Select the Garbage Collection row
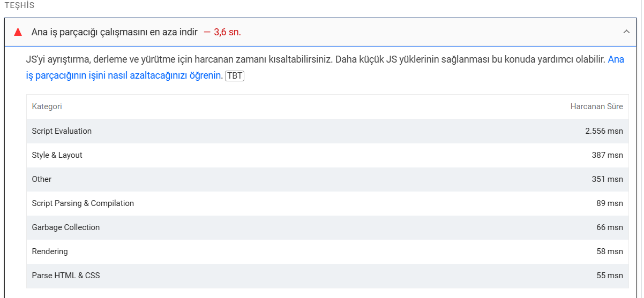Screen dimensions: 644x298 (x=327, y=227)
